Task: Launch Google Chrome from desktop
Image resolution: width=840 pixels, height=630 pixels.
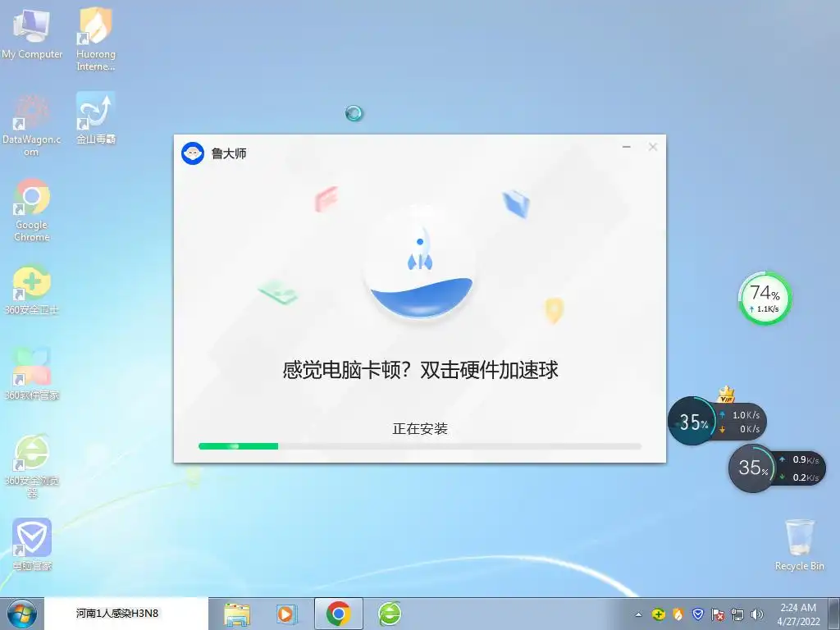Action: 32,209
